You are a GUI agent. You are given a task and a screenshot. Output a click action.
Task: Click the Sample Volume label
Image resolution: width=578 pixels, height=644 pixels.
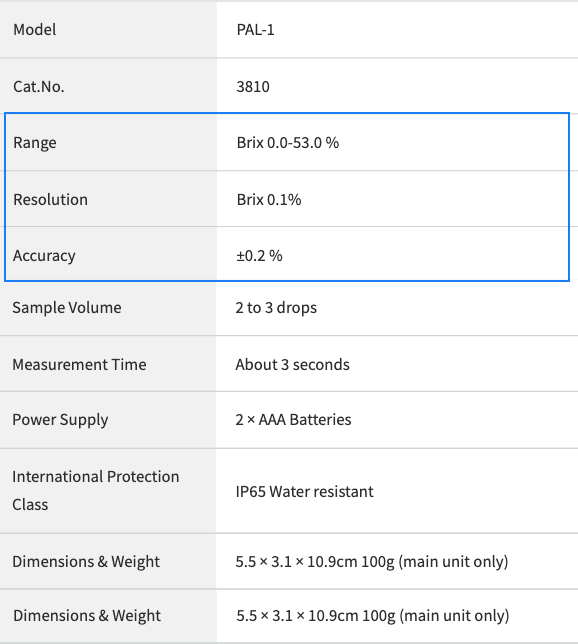[x=67, y=308]
